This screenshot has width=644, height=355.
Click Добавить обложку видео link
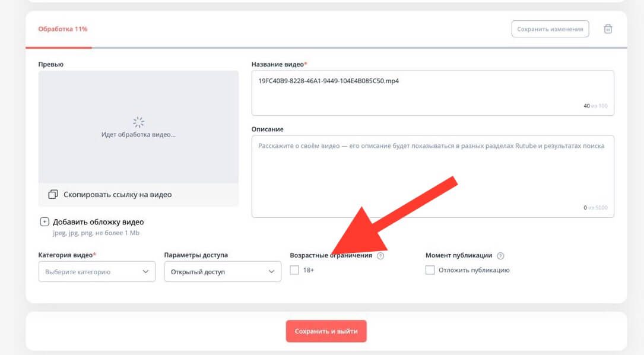(x=98, y=222)
